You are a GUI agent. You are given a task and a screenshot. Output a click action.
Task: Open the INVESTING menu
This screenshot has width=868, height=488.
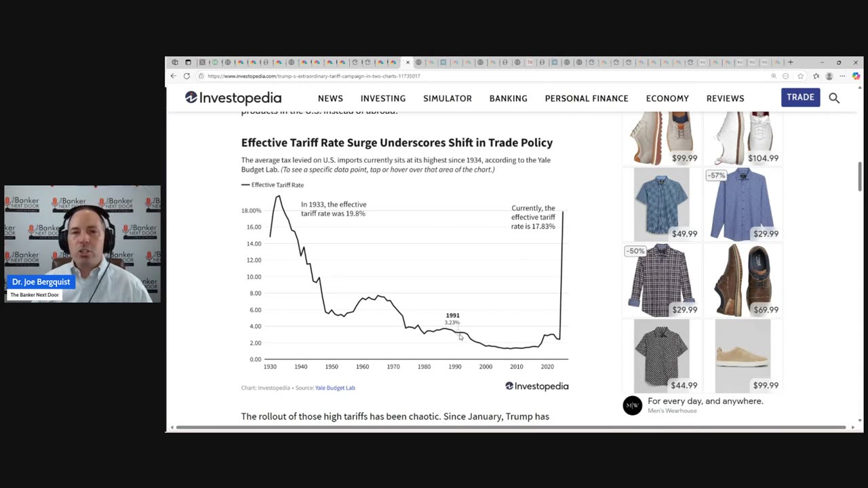383,98
